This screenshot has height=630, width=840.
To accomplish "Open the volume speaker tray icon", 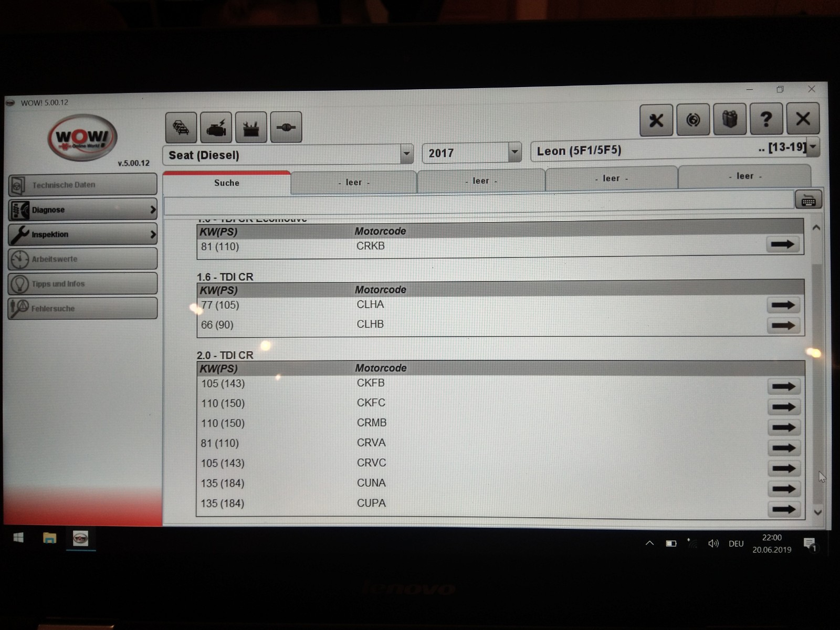I will click(x=713, y=543).
